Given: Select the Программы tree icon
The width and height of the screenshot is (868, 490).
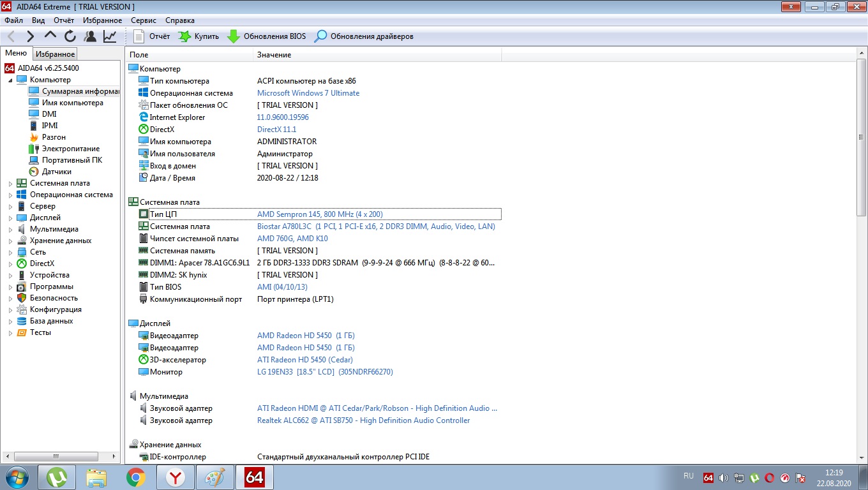Looking at the screenshot, I should pos(22,286).
